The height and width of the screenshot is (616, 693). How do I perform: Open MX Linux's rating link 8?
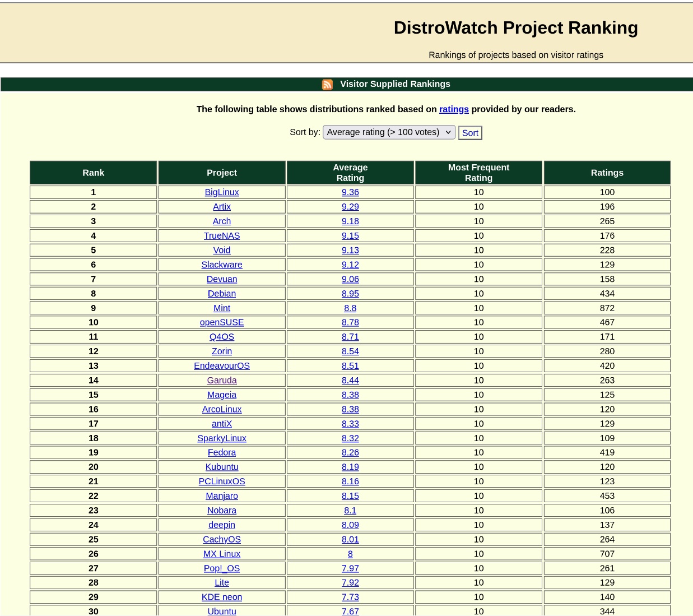pyautogui.click(x=350, y=554)
